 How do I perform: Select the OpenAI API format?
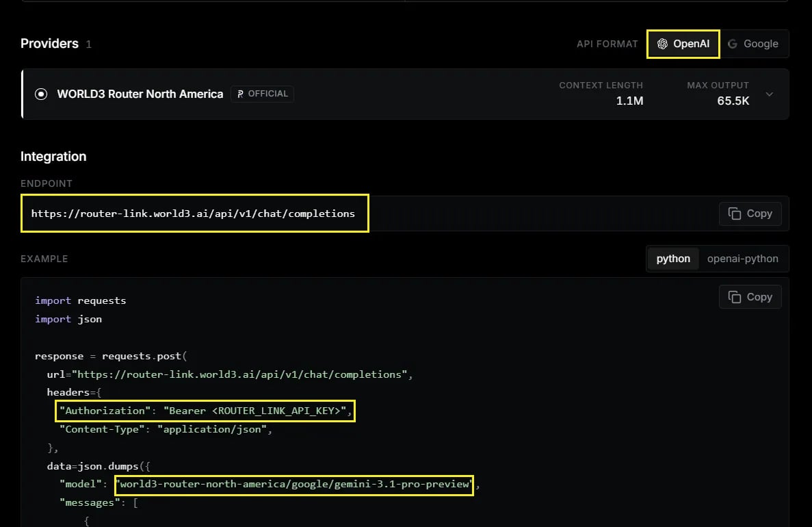point(683,44)
